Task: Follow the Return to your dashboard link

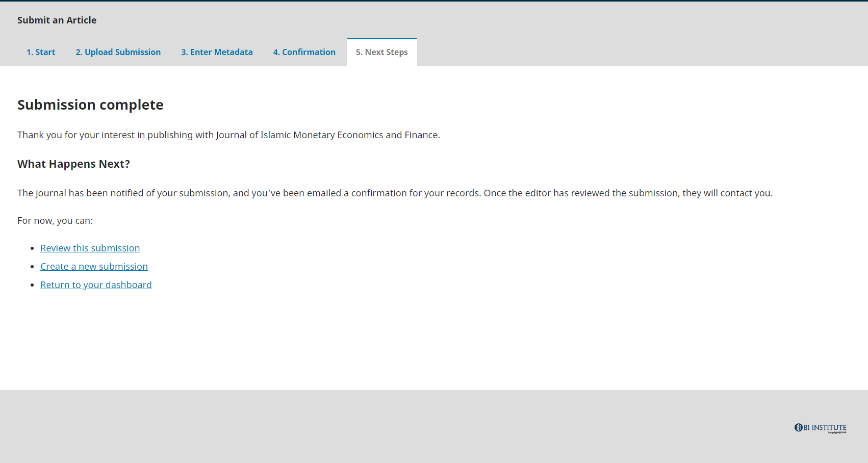Action: (x=96, y=285)
